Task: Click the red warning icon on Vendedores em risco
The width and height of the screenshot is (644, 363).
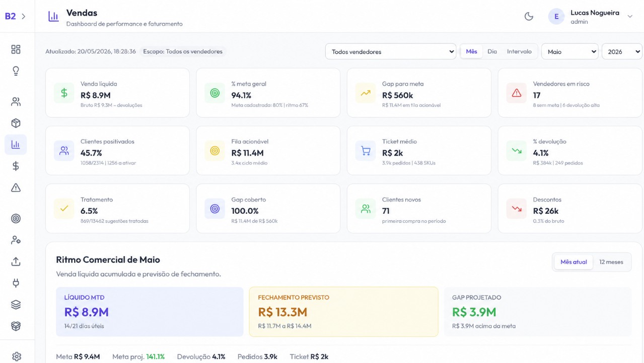Action: click(x=517, y=93)
